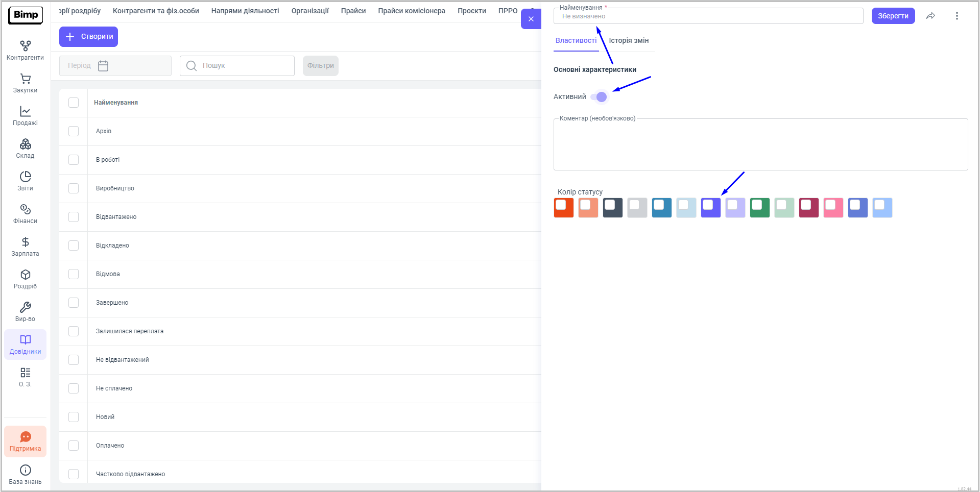Open the Вир-во wrench section

[25, 312]
